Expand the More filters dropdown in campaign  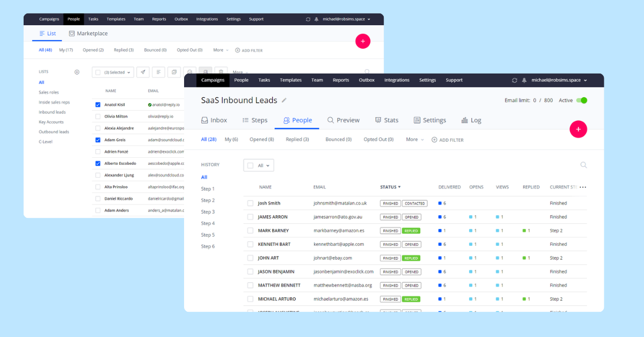[x=414, y=140]
